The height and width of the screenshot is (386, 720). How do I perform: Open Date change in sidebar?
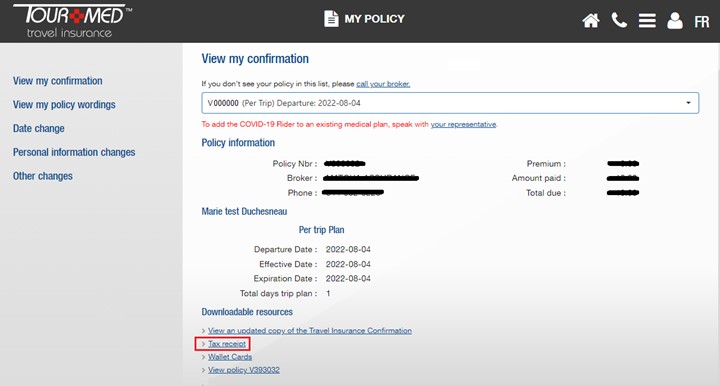(39, 129)
